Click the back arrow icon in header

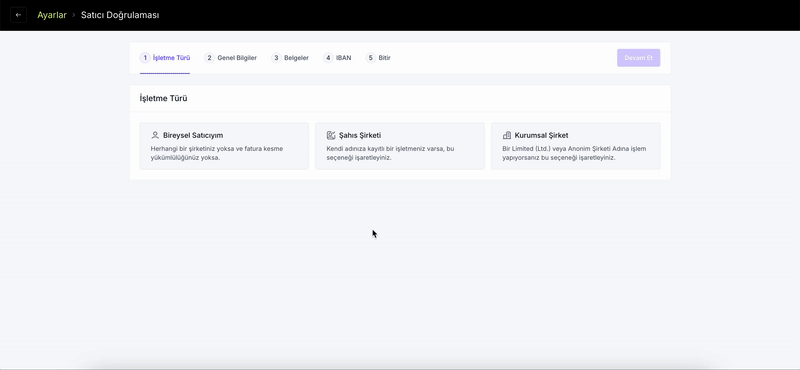(18, 15)
